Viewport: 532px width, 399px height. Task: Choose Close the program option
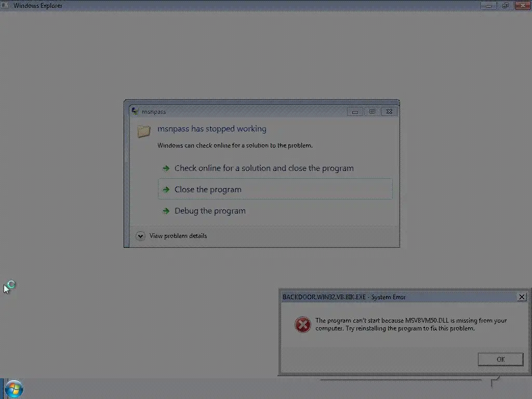tap(275, 189)
